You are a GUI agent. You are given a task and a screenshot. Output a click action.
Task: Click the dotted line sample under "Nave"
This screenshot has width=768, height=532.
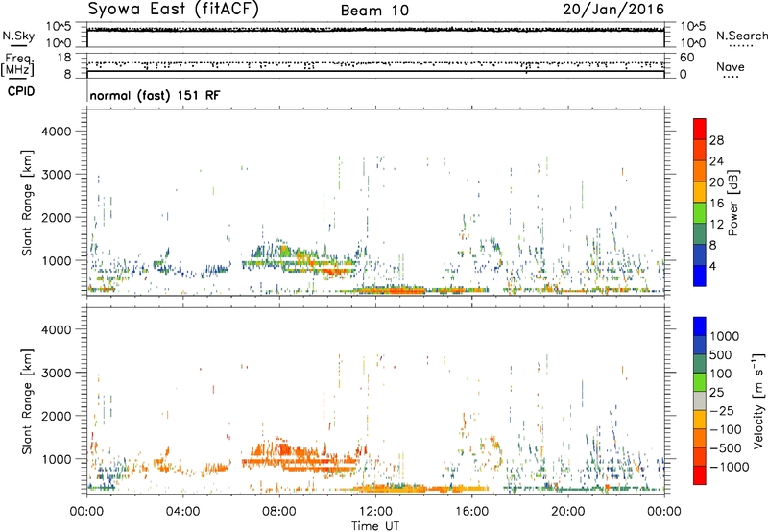(732, 78)
